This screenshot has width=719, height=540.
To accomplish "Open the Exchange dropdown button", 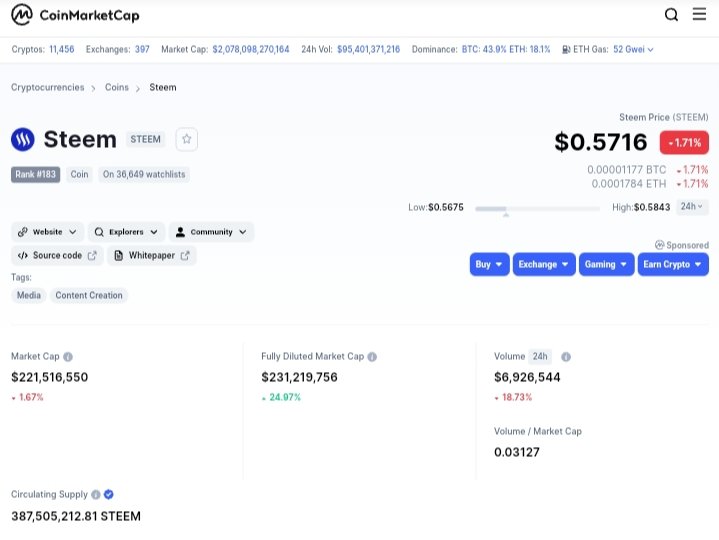I will click(544, 264).
